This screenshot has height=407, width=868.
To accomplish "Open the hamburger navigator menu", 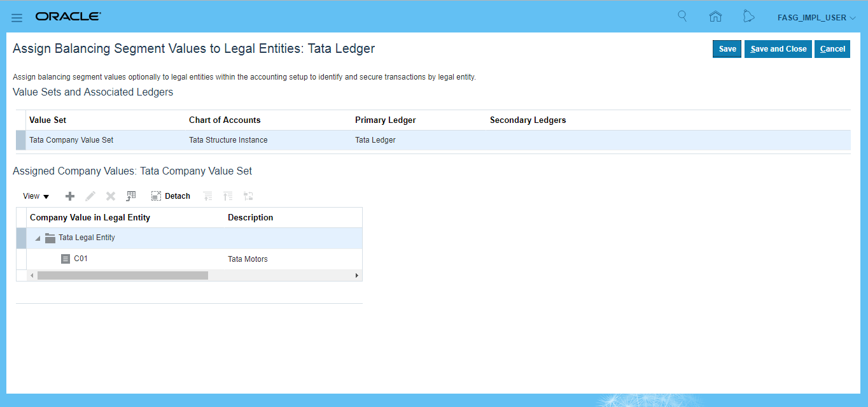I will pos(17,17).
